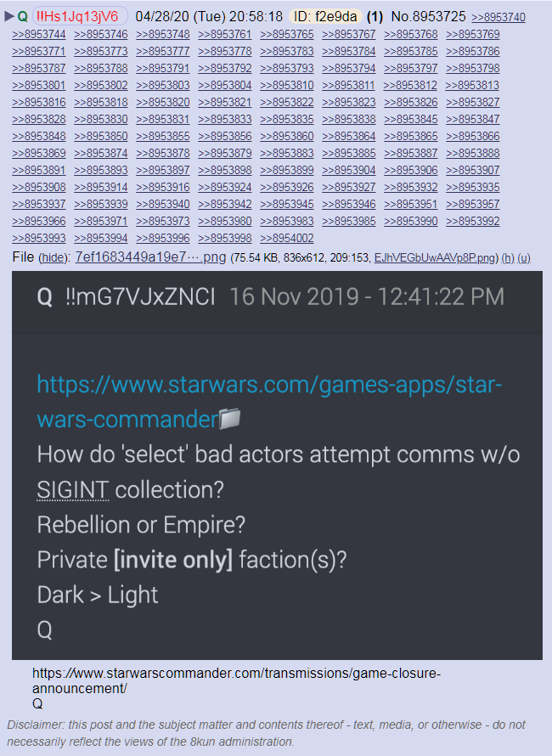The image size is (552, 756).
Task: Collapse the post with the triangle arrow
Action: [8, 16]
